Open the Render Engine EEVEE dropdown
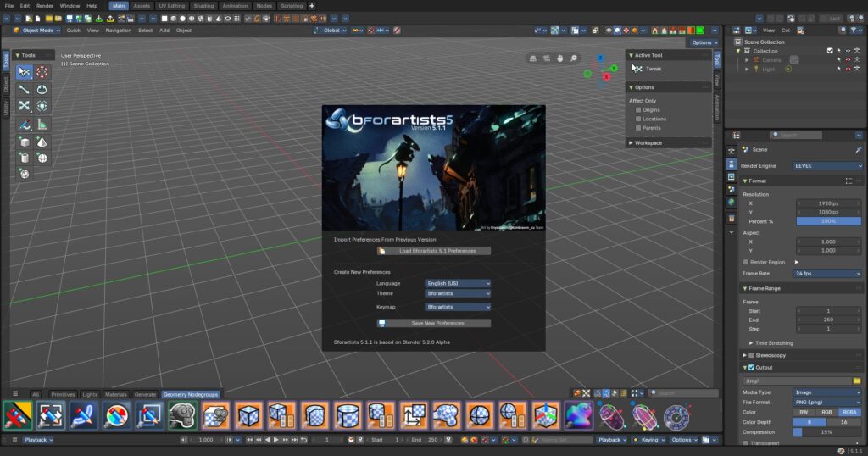 coord(827,165)
